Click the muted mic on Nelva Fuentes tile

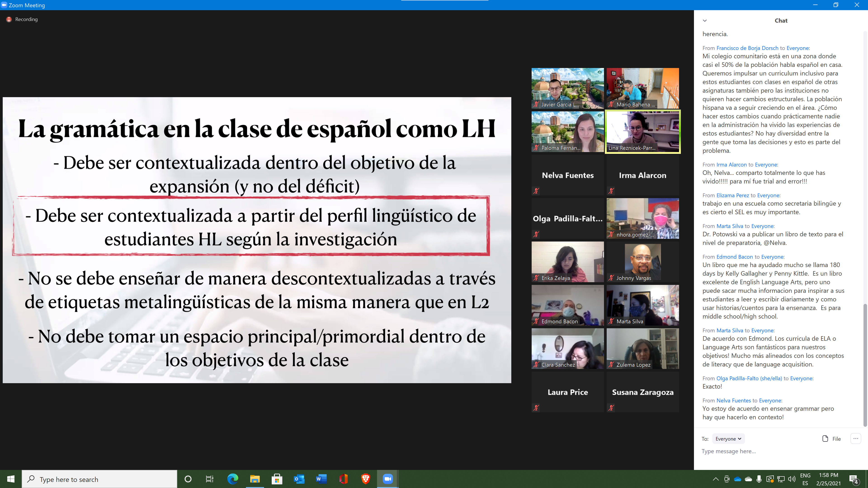[x=536, y=191]
